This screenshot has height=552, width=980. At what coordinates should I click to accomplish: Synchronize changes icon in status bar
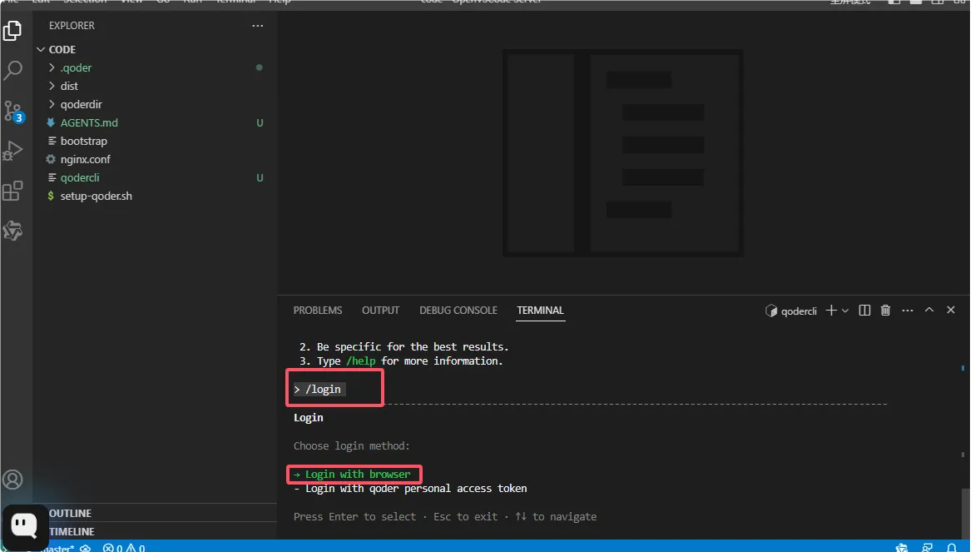[x=86, y=548]
